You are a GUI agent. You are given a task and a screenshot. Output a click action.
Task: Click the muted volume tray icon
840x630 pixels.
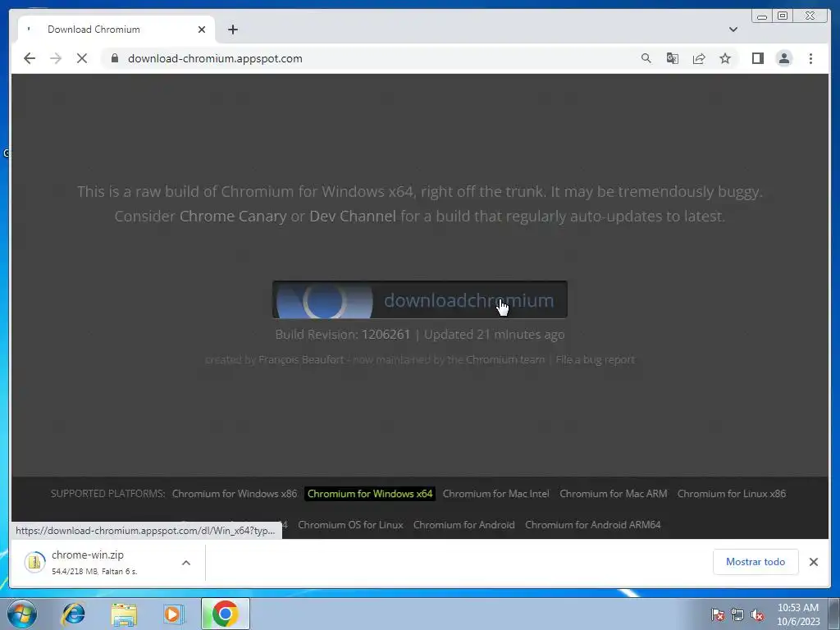click(757, 615)
